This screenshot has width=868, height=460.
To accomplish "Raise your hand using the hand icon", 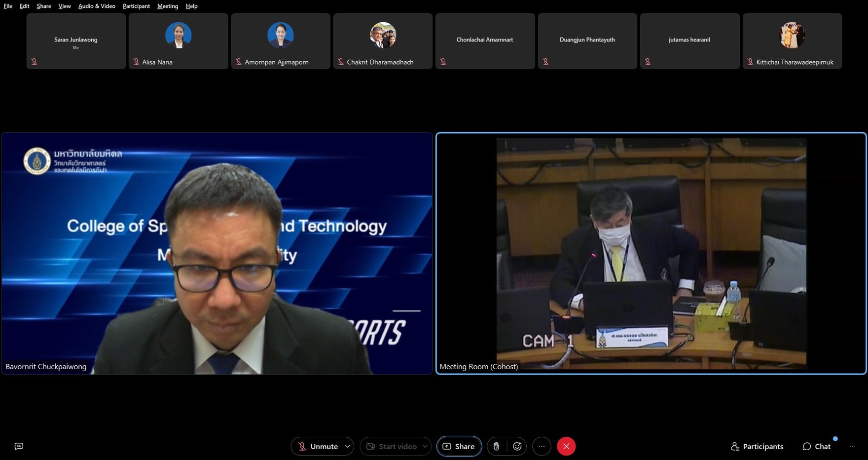I will (x=496, y=446).
